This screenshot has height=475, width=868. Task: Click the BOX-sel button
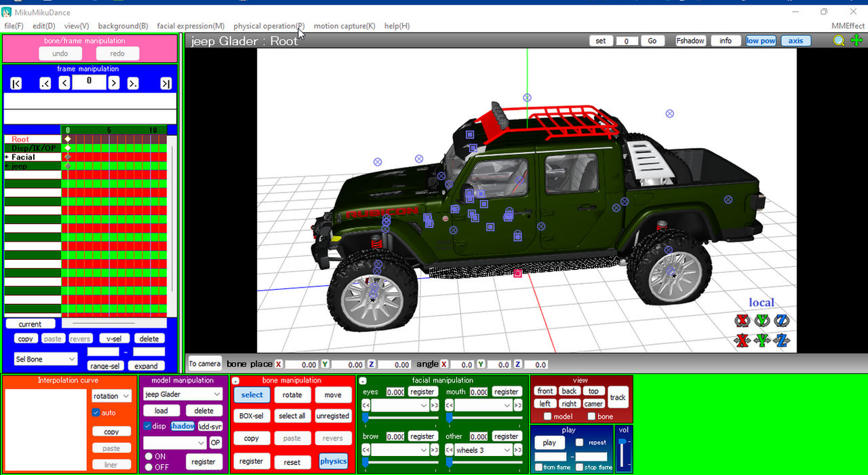pyautogui.click(x=251, y=416)
